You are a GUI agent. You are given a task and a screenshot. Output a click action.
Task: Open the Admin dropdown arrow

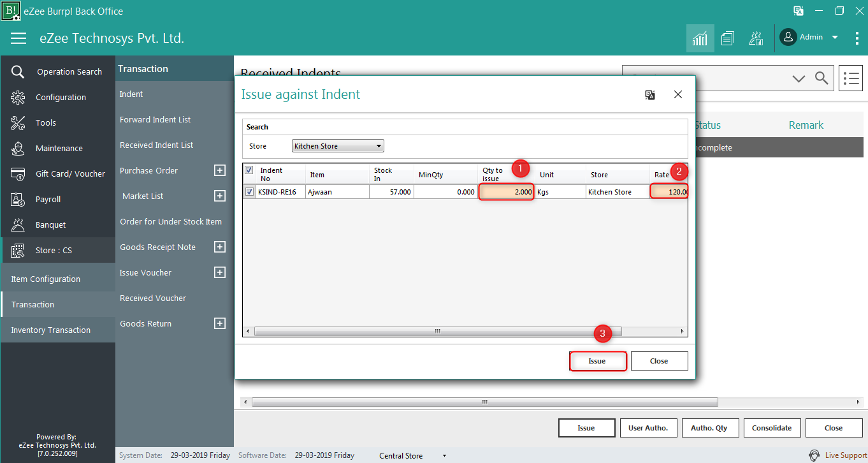(x=835, y=37)
